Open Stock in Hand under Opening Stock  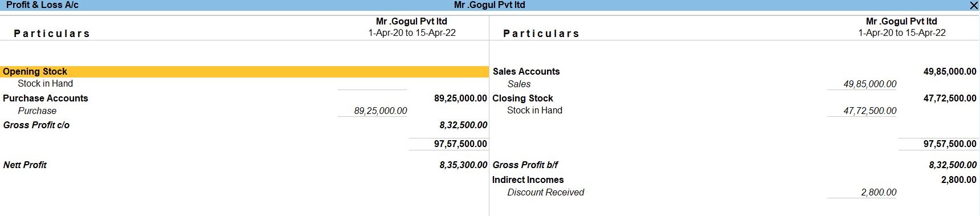45,84
